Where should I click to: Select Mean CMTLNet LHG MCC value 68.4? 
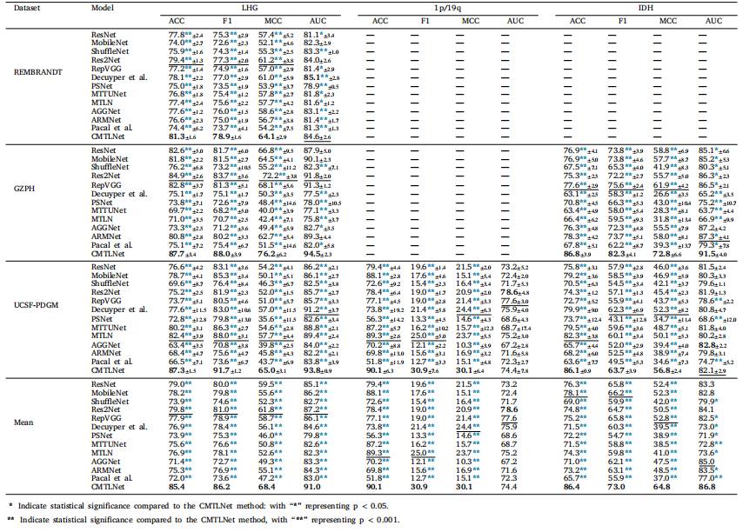266,487
